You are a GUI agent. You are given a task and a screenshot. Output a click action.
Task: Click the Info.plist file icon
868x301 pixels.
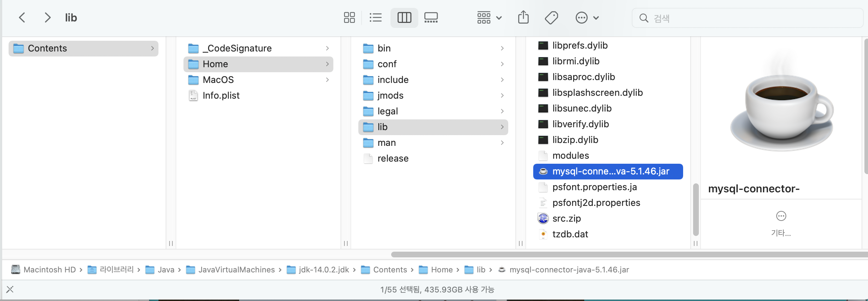click(193, 95)
